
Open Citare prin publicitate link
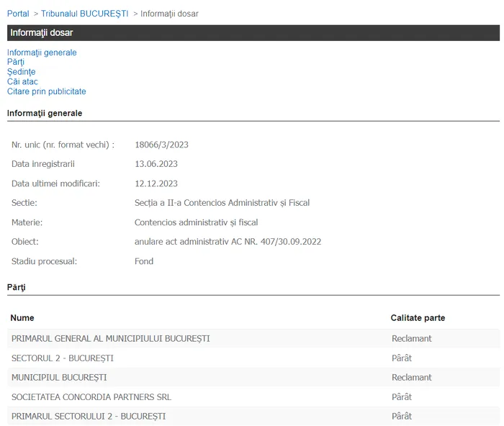tap(47, 91)
